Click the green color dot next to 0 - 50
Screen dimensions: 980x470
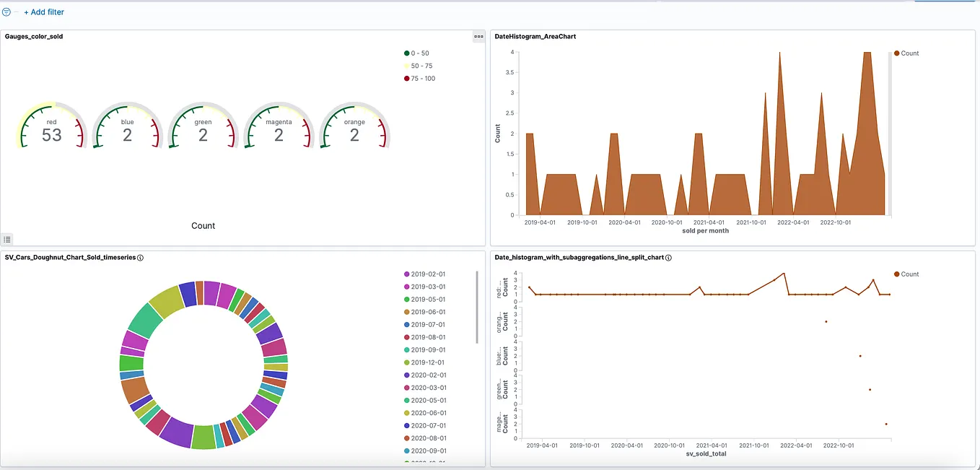click(x=406, y=53)
